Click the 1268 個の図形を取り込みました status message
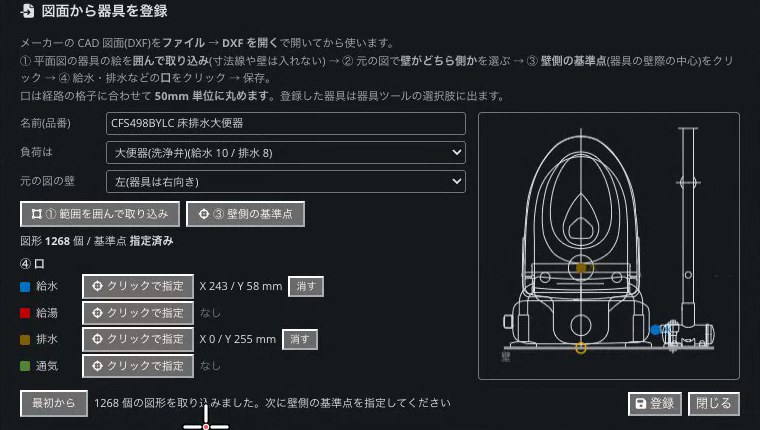 pyautogui.click(x=272, y=403)
